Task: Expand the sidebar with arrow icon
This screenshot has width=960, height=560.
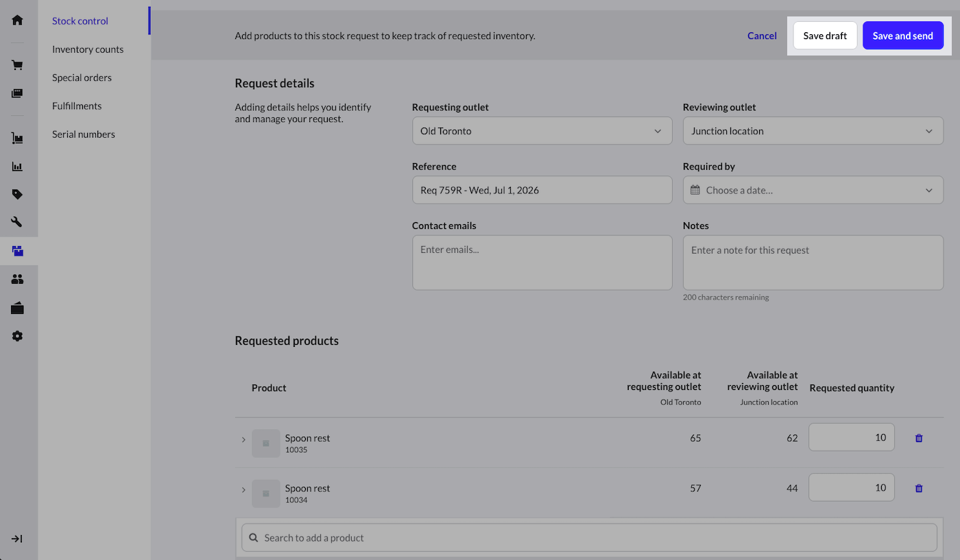Action: pos(17,539)
